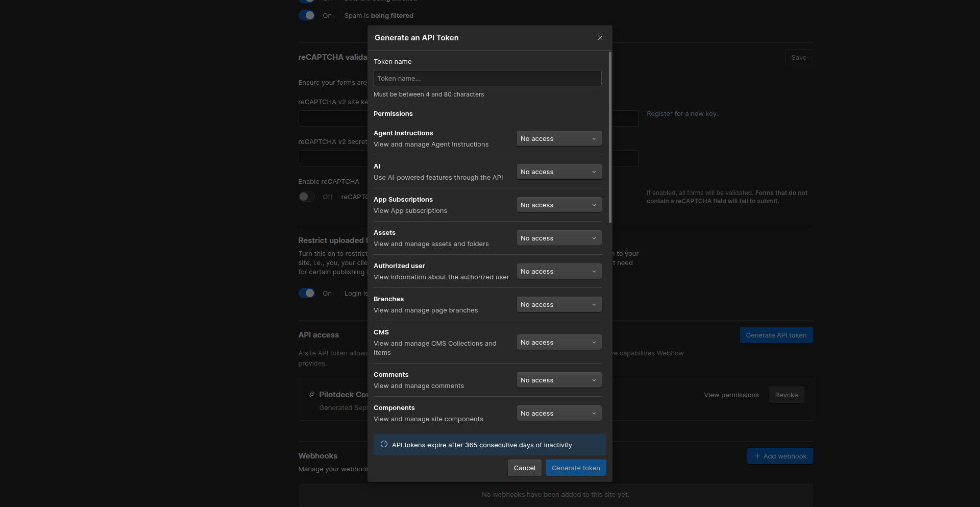The image size is (980, 507).
Task: Open the AI permission dropdown
Action: 559,172
